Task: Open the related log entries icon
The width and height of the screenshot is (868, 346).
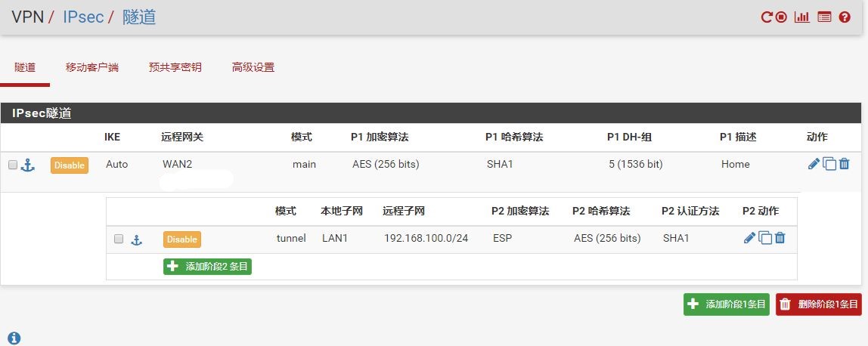Action: (x=824, y=17)
